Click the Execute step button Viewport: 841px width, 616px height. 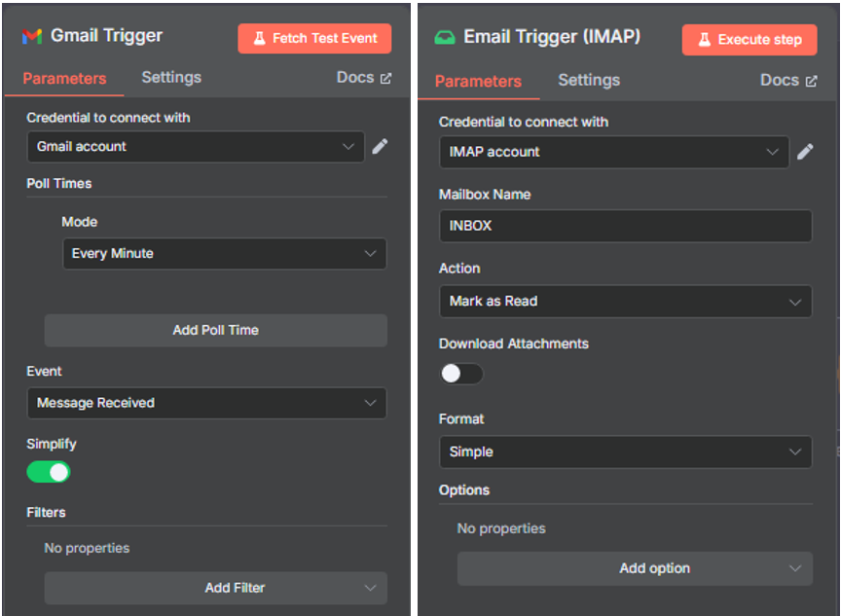750,40
